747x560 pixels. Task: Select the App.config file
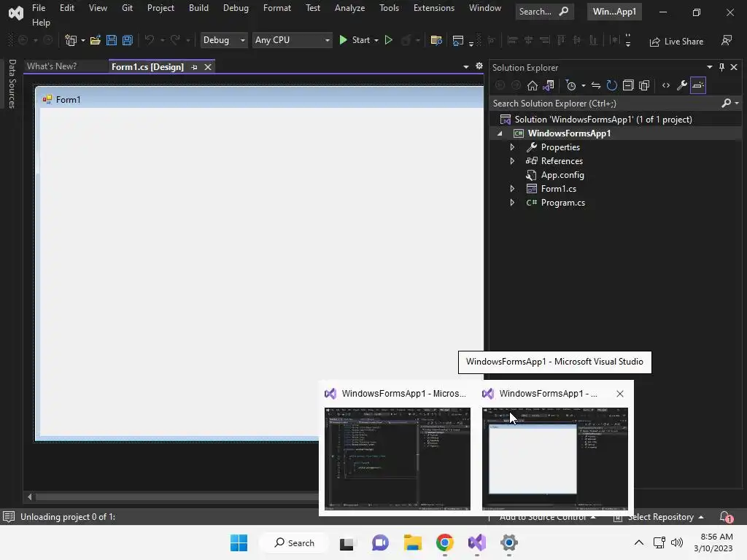coord(562,175)
